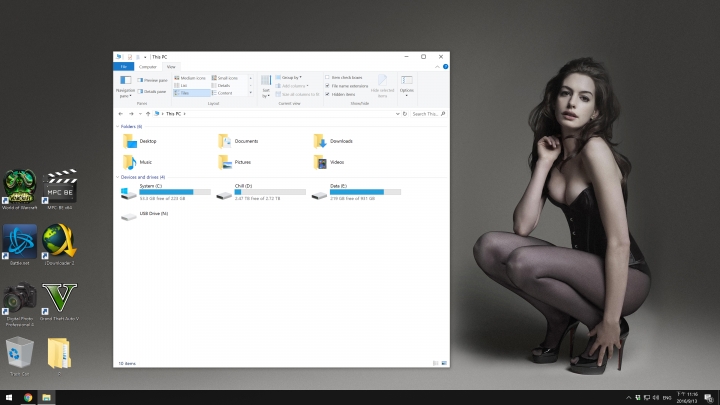720x405 pixels.
Task: Click the Preview pane button
Action: [x=154, y=79]
